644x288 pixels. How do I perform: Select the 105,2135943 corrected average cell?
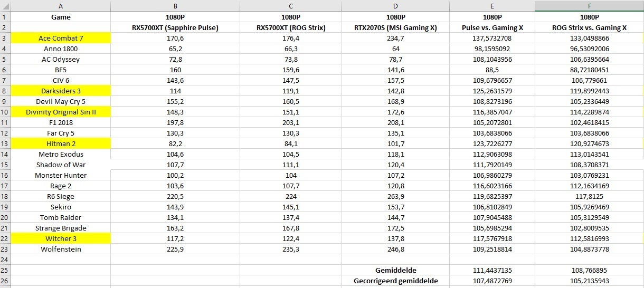589,281
